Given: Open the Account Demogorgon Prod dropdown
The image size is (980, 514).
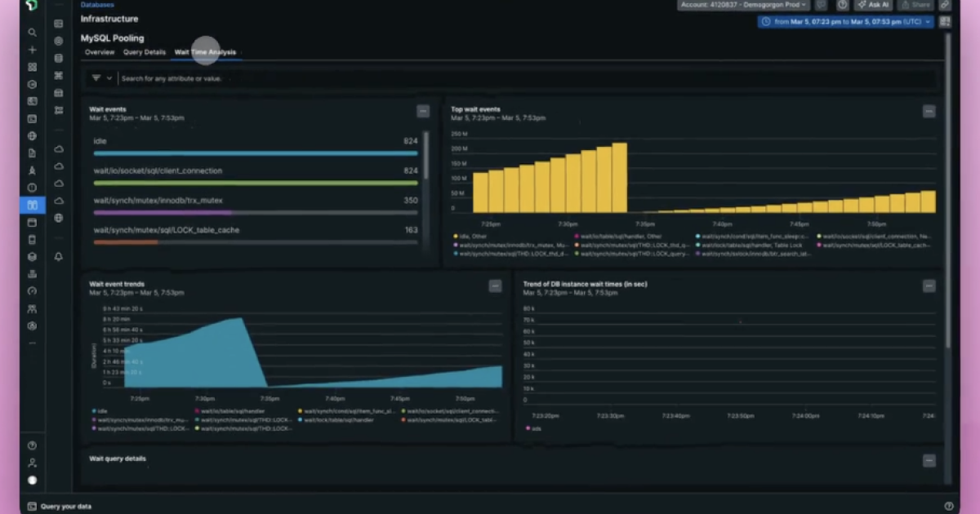Looking at the screenshot, I should click(x=743, y=5).
